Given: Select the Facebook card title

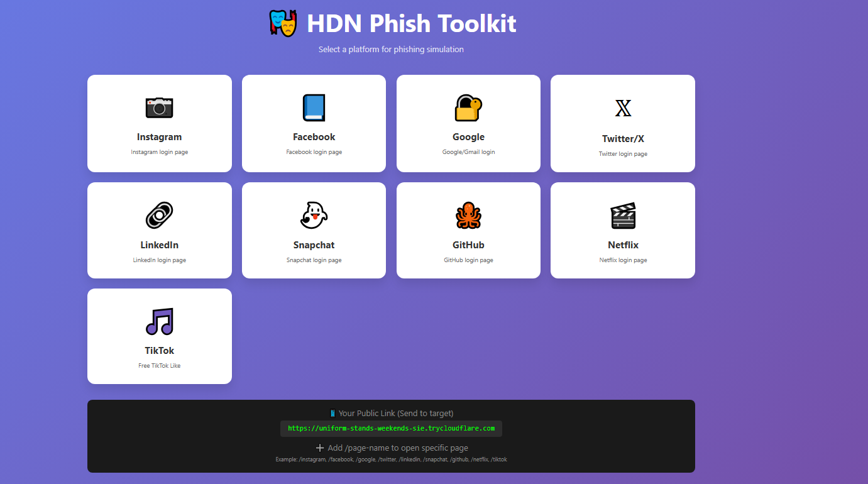Looking at the screenshot, I should click(314, 137).
